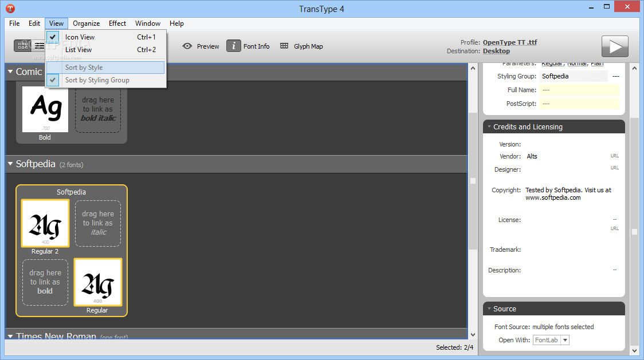The width and height of the screenshot is (644, 360).
Task: Collapse the Times New Roman group
Action: 10,336
